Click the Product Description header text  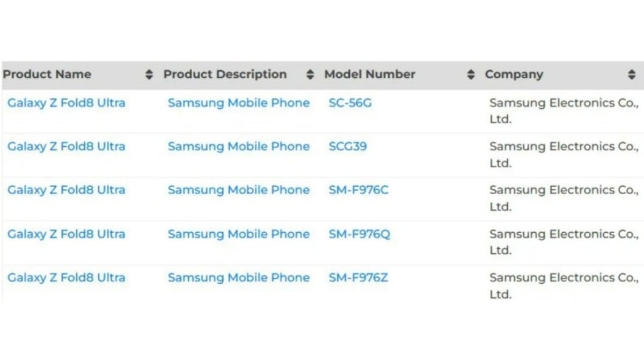pos(225,75)
